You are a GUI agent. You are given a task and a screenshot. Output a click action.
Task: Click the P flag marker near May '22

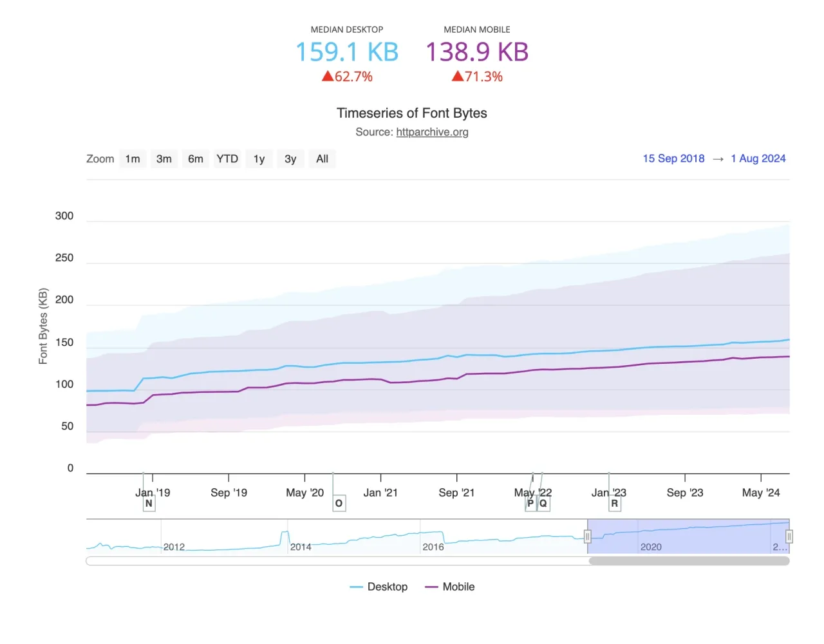click(x=530, y=504)
